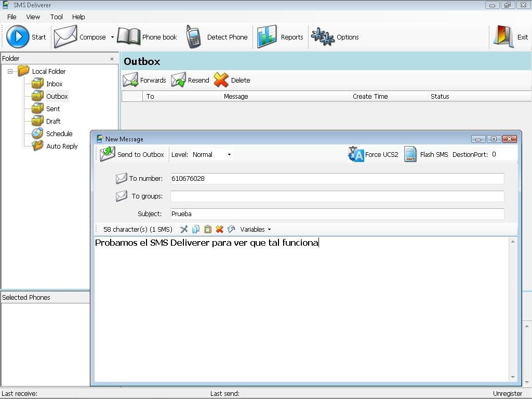Open the Variables dropdown
This screenshot has height=399, width=532.
pyautogui.click(x=256, y=229)
